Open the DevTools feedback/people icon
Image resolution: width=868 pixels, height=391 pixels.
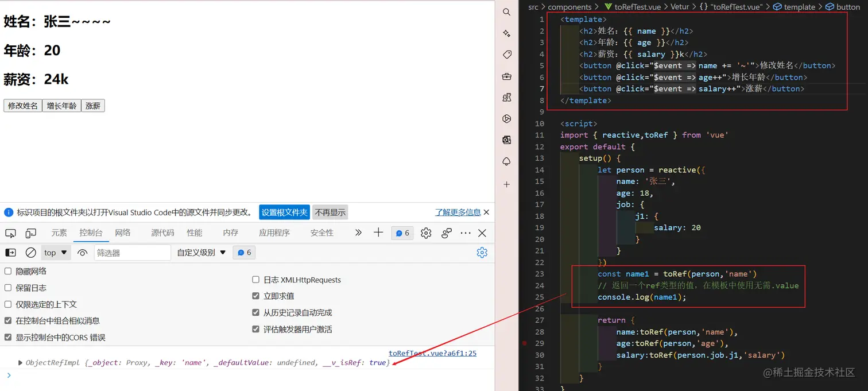point(447,233)
